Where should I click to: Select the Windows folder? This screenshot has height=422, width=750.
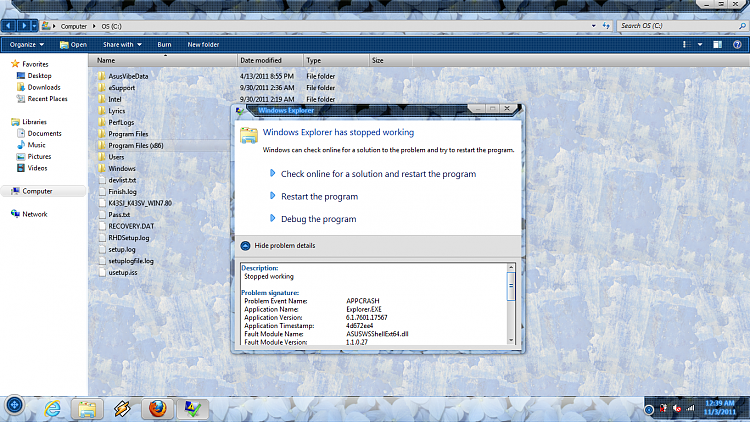117,168
